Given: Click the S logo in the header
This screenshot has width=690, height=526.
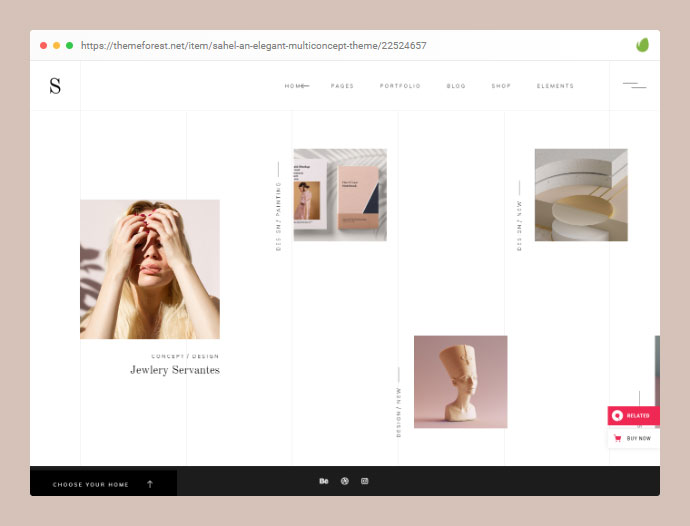Looking at the screenshot, I should 55,86.
